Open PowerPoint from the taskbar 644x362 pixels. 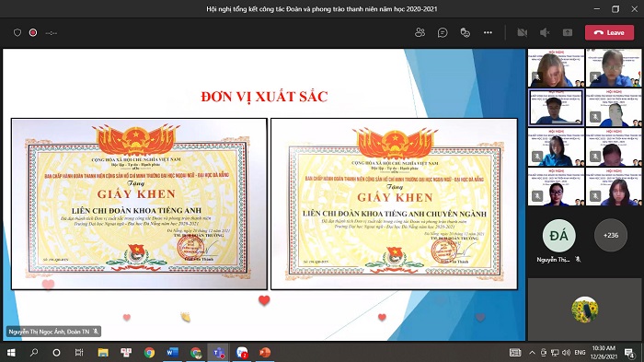coord(265,353)
